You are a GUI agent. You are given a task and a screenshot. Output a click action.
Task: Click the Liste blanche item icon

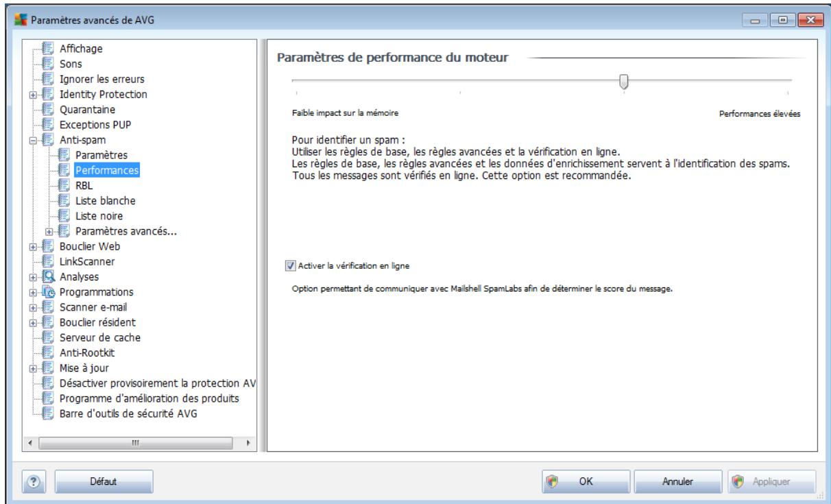click(x=64, y=200)
